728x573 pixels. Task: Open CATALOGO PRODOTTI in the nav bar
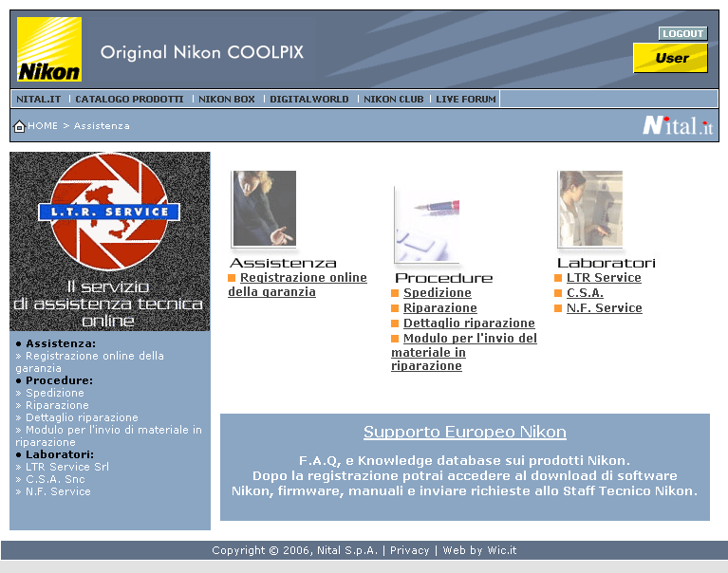(x=130, y=100)
